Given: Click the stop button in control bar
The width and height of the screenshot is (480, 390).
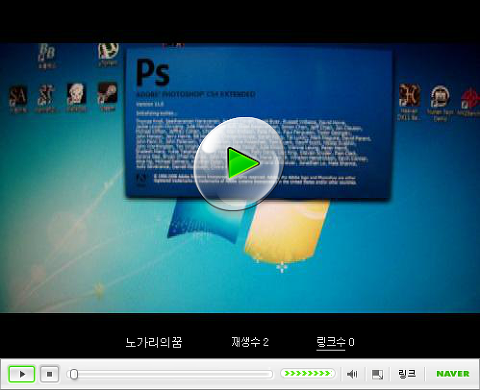Looking at the screenshot, I should tap(50, 374).
